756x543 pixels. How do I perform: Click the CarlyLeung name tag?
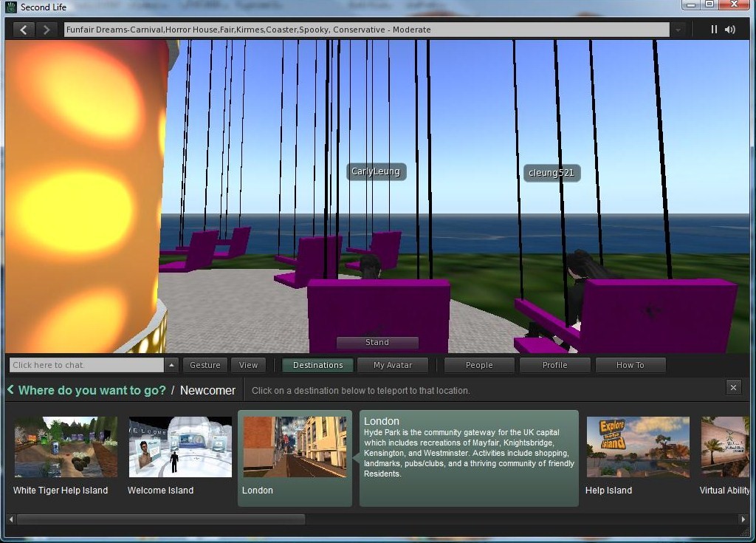click(376, 171)
